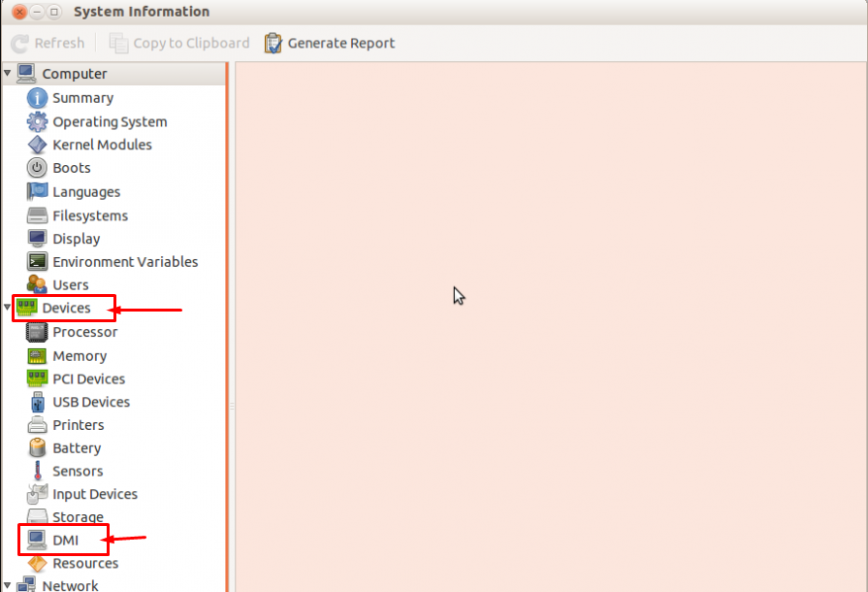Click the Languages flag icon
The image size is (868, 592).
[37, 191]
